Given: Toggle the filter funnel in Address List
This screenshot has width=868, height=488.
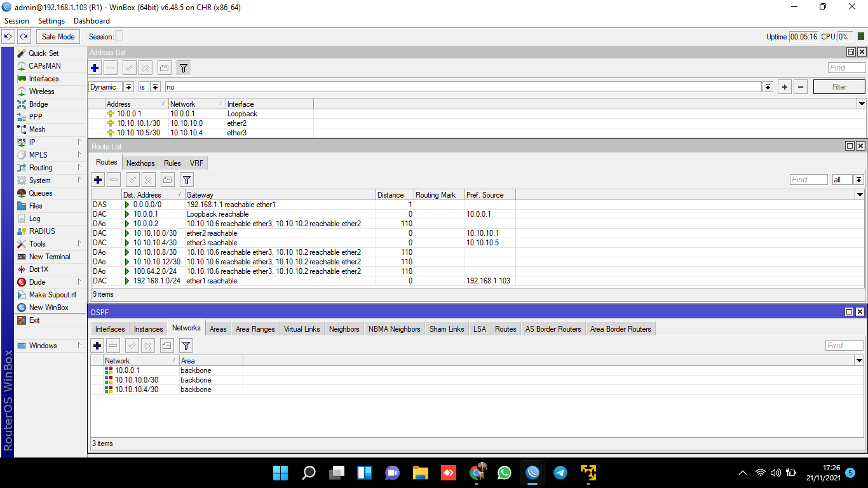Looking at the screenshot, I should pos(183,67).
